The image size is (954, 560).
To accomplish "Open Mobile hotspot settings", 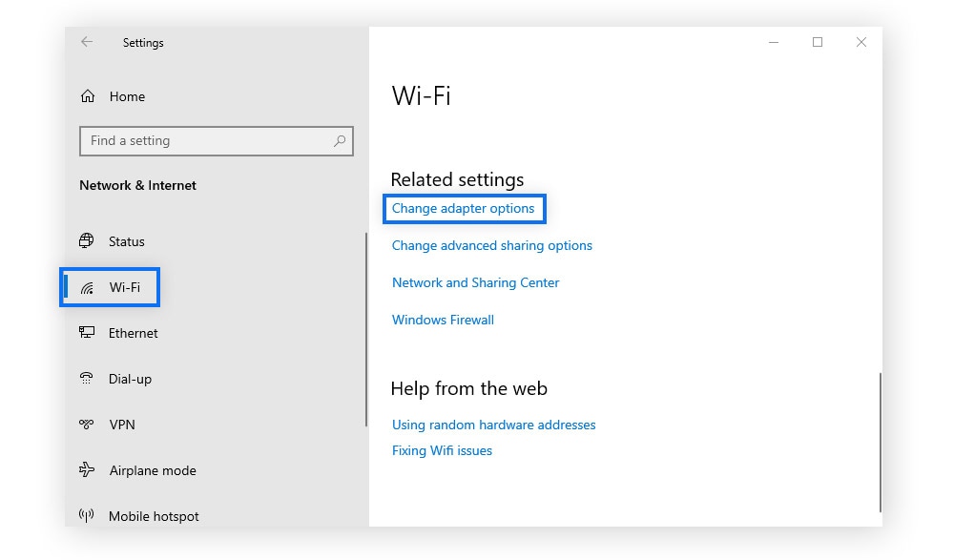I will tap(154, 516).
